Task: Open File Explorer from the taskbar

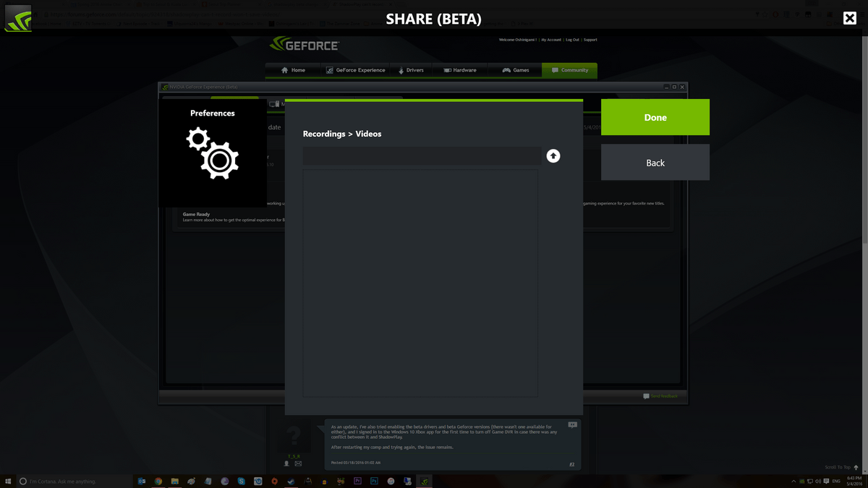Action: tap(175, 481)
